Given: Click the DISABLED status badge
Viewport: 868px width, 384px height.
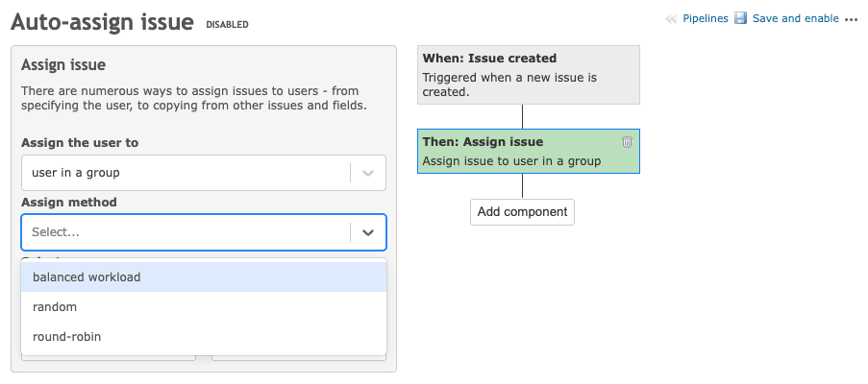Looking at the screenshot, I should coord(227,25).
